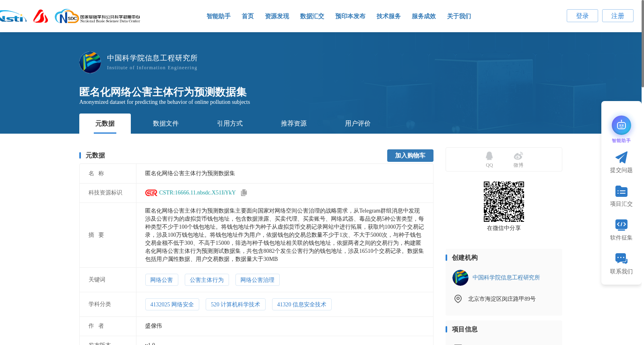Click the 网络公害治理 keyword tag
This screenshot has width=644, height=345.
[258, 280]
